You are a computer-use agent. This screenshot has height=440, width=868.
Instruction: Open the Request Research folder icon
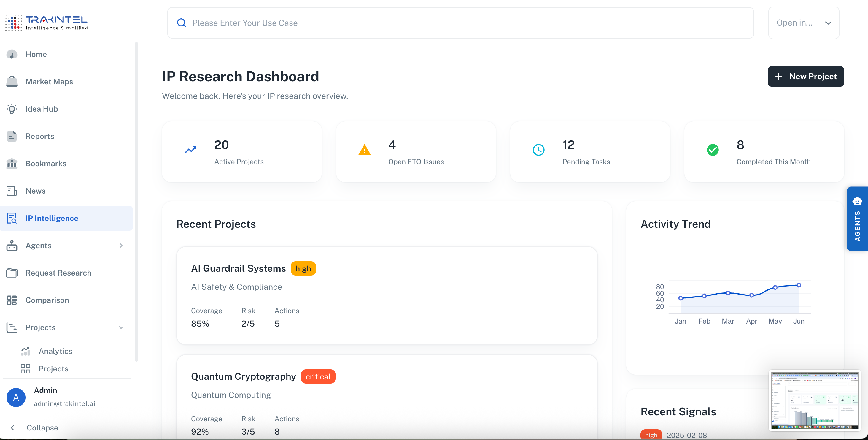(12, 273)
